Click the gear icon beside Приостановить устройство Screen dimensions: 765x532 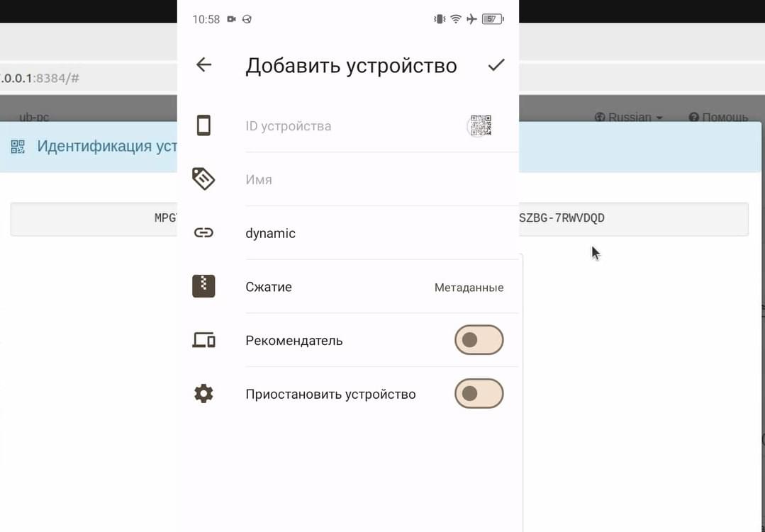coord(203,394)
